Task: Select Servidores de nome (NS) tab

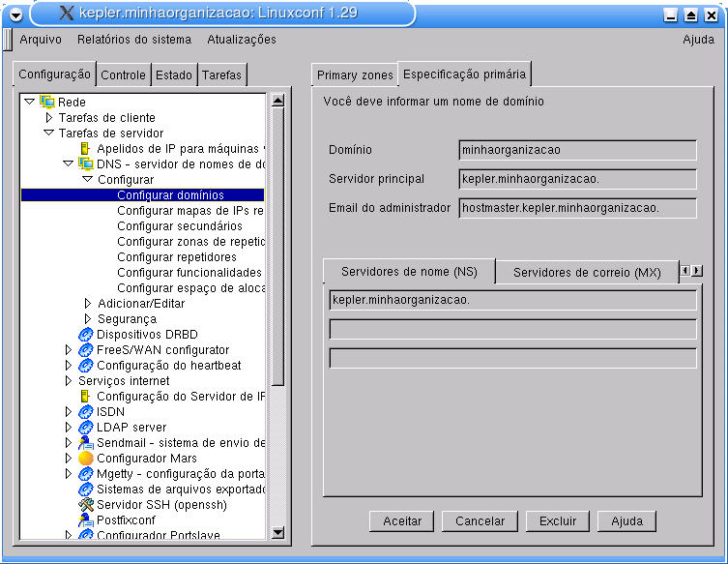Action: pos(409,271)
